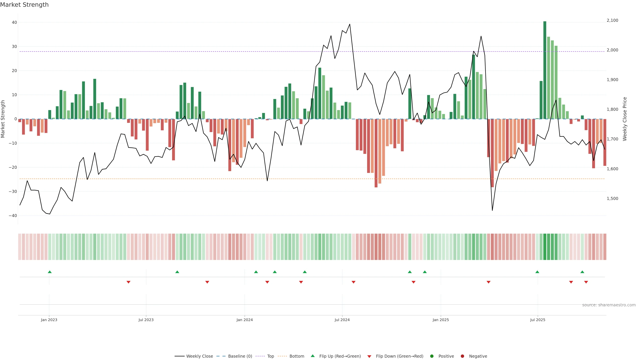Select the last red flip-down triangle marker
Image resolution: width=644 pixels, height=362 pixels.
coord(586,282)
